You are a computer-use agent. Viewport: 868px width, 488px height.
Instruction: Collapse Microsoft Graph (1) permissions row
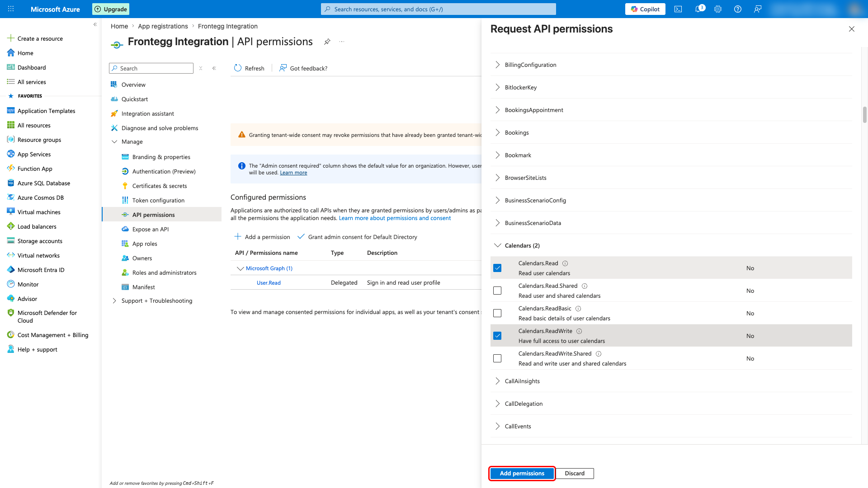[x=240, y=268]
